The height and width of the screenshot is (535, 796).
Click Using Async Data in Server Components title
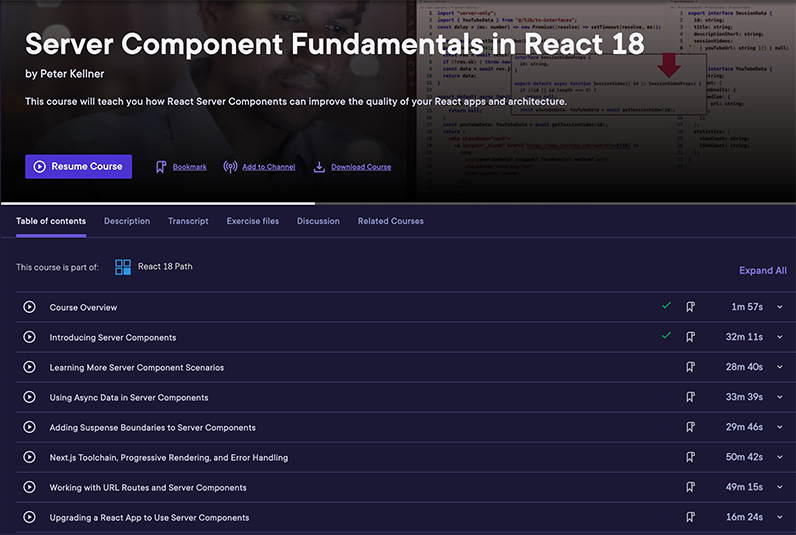coord(129,397)
